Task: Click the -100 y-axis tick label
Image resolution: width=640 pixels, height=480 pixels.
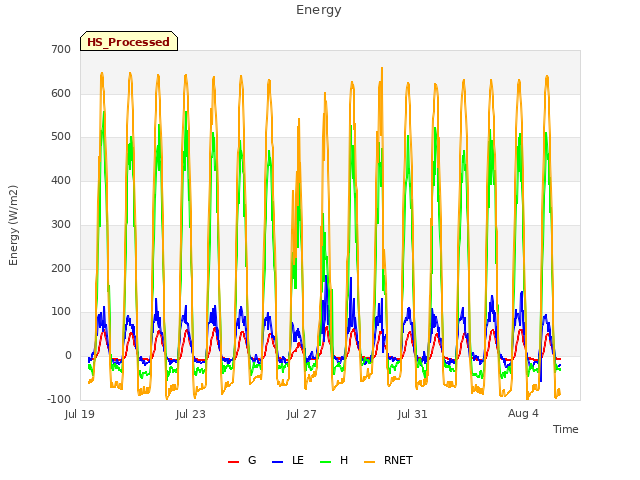Action: (59, 399)
